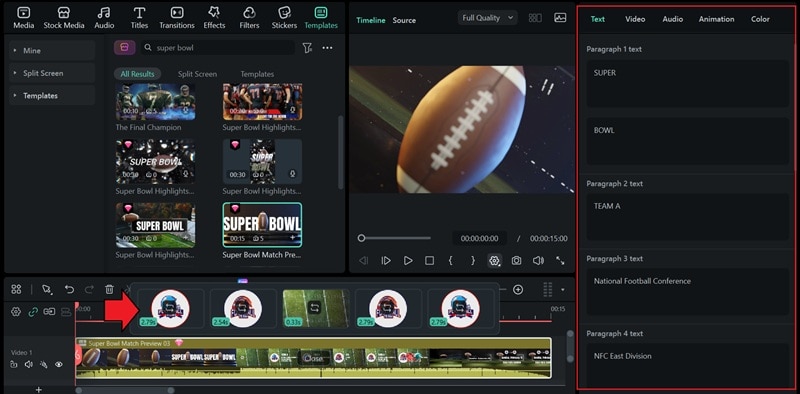Image resolution: width=800 pixels, height=394 pixels.
Task: Click the add track plus icon
Action: [x=39, y=390]
